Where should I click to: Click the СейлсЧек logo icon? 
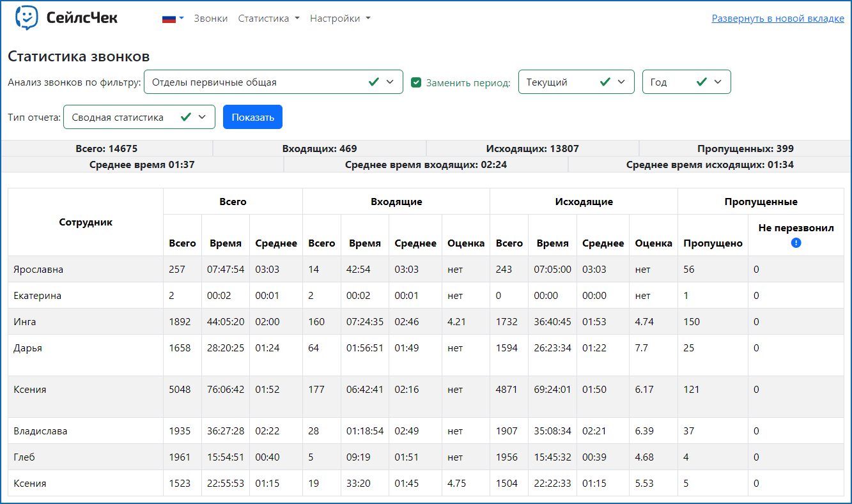(x=26, y=18)
